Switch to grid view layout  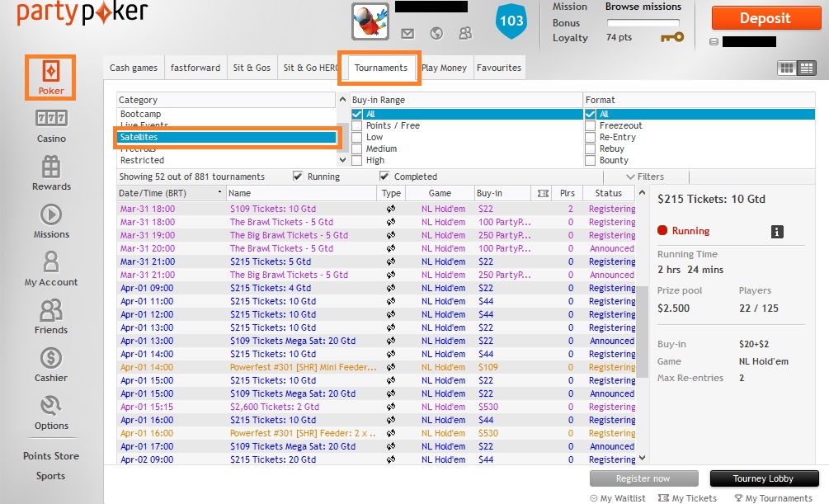tap(787, 68)
